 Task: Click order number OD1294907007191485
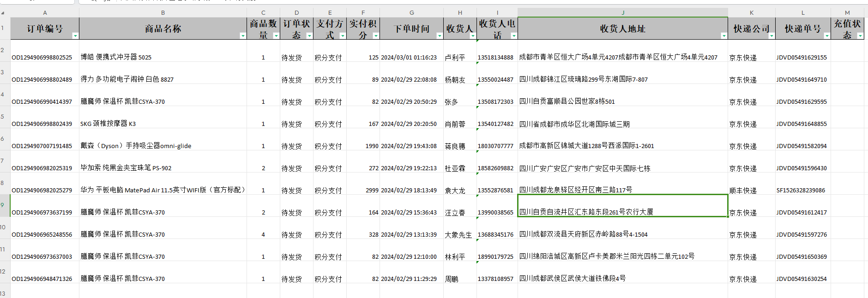(42, 146)
